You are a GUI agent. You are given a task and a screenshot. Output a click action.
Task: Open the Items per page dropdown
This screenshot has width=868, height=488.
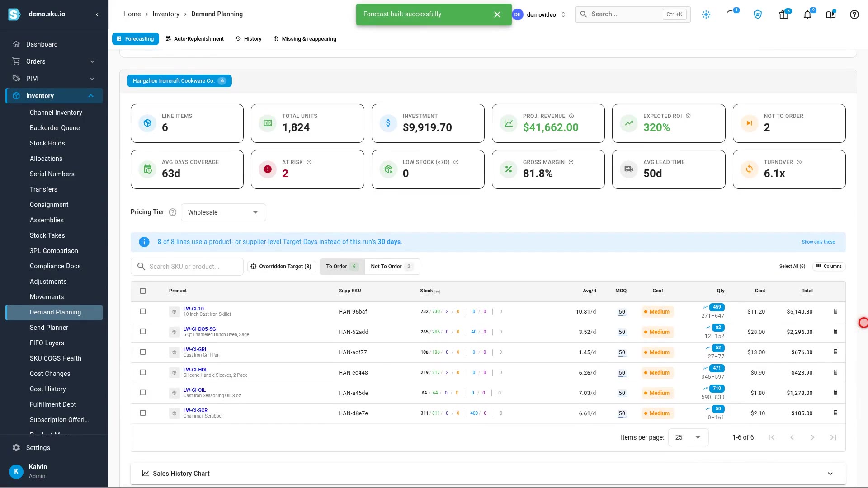688,437
